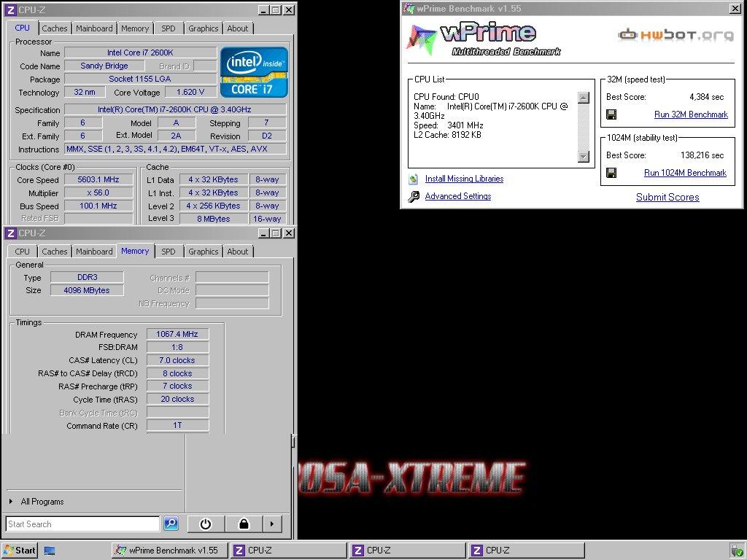The width and height of the screenshot is (747, 560).
Task: Save the 1024M score using the floppy icon
Action: pos(611,172)
